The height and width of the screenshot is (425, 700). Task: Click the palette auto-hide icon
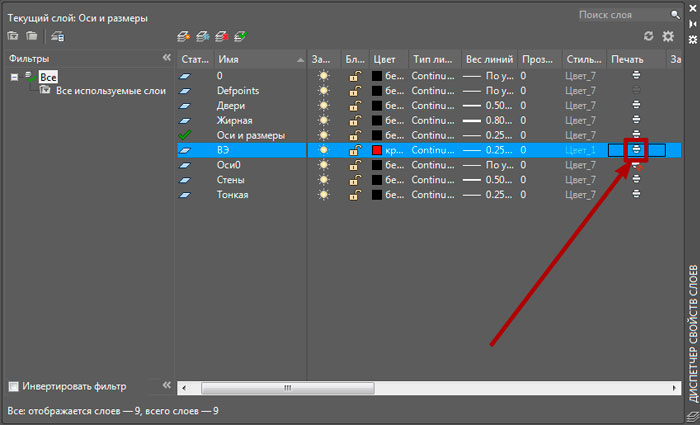tap(692, 24)
